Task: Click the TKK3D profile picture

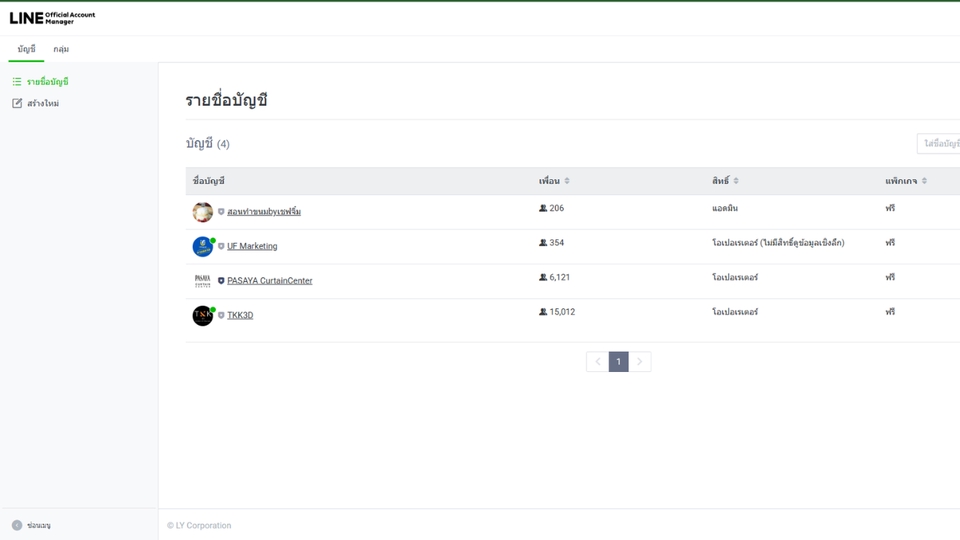Action: 202,315
